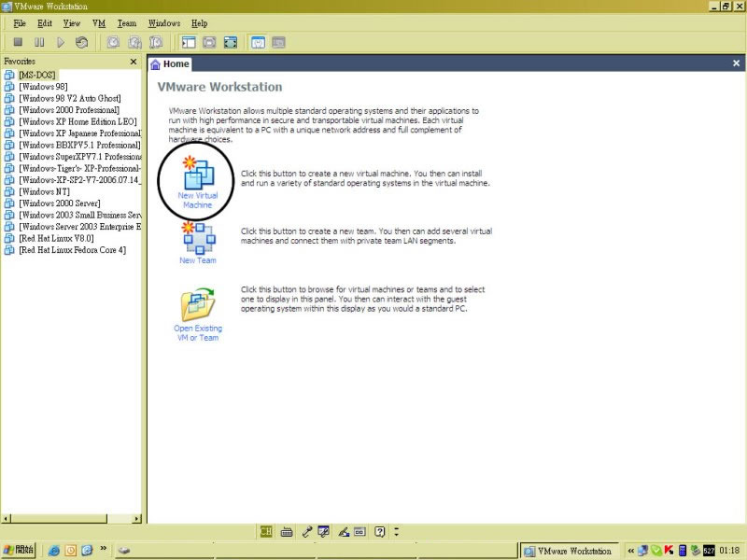This screenshot has height=560, width=747.
Task: Click the Power On play button
Action: point(61,42)
